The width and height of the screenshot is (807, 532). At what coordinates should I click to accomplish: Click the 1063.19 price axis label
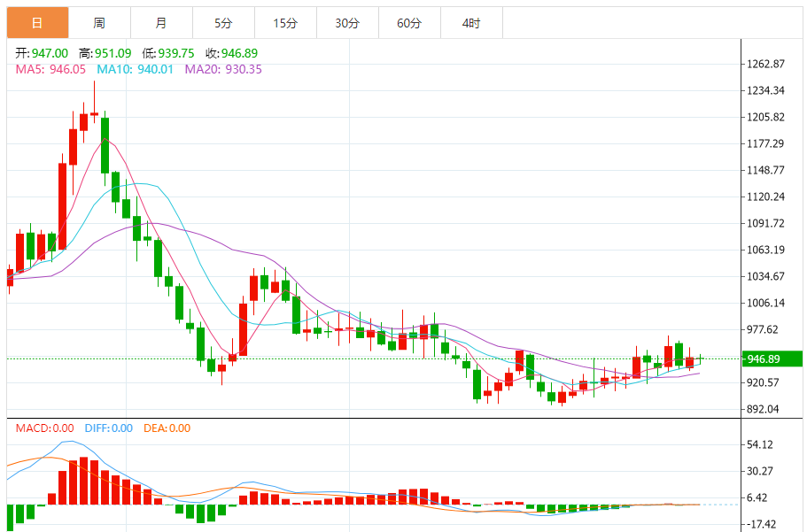pyautogui.click(x=766, y=250)
